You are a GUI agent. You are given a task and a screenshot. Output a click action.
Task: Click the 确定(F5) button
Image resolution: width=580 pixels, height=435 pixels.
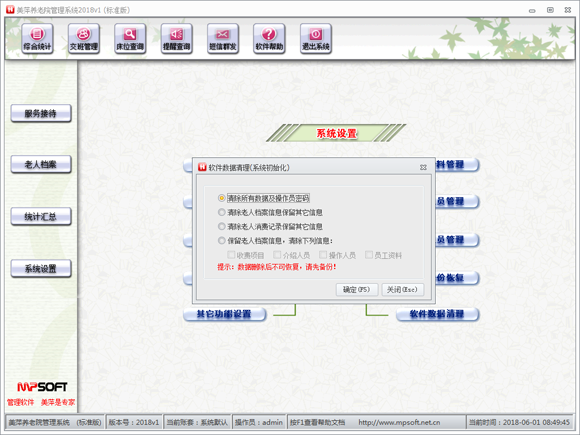pyautogui.click(x=357, y=290)
